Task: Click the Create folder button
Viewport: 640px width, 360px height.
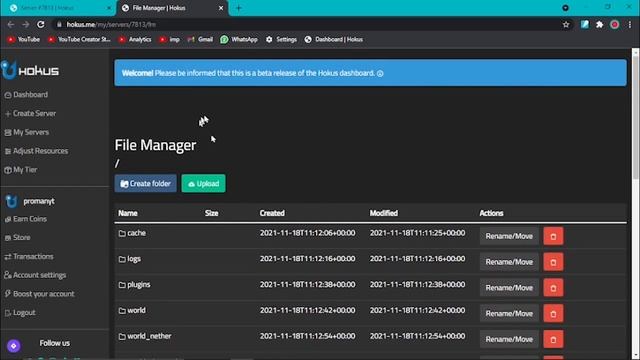Action: [145, 184]
